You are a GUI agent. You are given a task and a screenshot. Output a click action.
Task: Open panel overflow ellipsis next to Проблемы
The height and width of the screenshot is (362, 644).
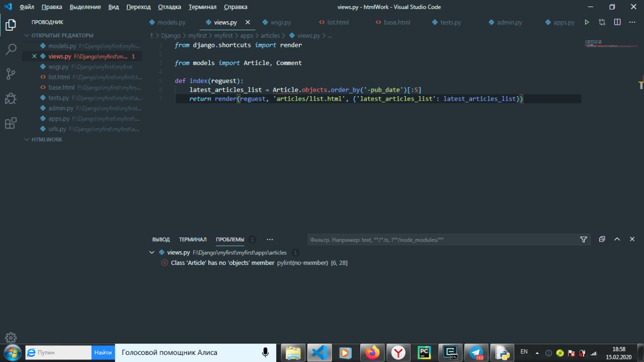[x=270, y=240]
